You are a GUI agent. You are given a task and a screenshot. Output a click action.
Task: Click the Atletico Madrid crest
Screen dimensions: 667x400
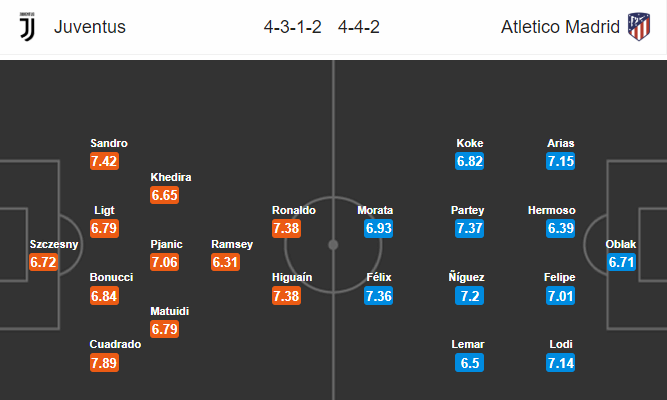pos(639,26)
